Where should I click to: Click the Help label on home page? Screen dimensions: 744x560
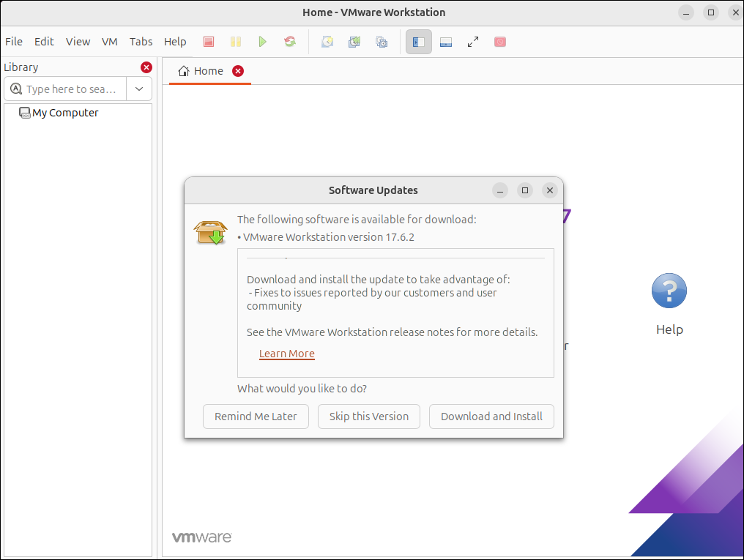pyautogui.click(x=669, y=329)
